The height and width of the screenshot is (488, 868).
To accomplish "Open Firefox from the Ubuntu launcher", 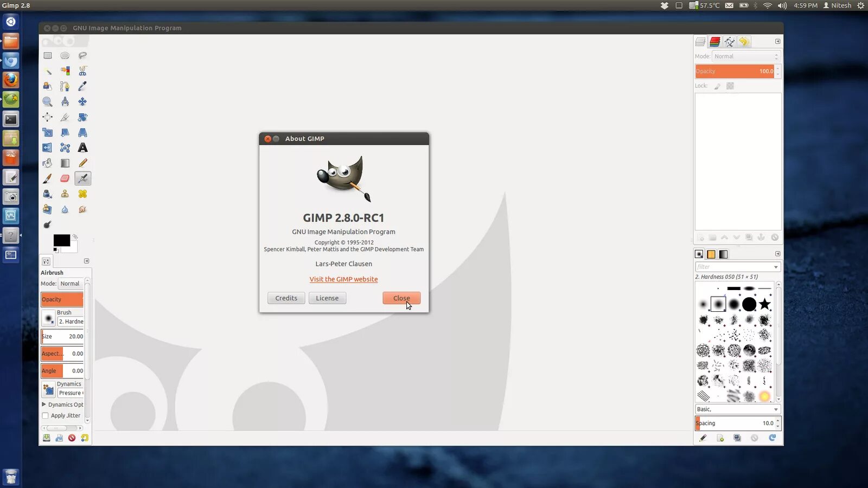I will click(x=11, y=80).
